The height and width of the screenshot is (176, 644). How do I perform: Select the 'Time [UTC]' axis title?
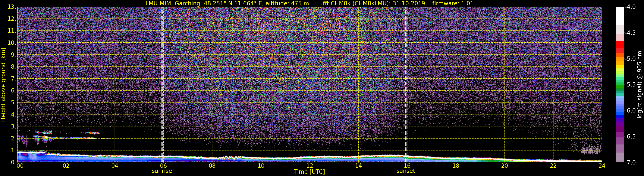(x=310, y=172)
